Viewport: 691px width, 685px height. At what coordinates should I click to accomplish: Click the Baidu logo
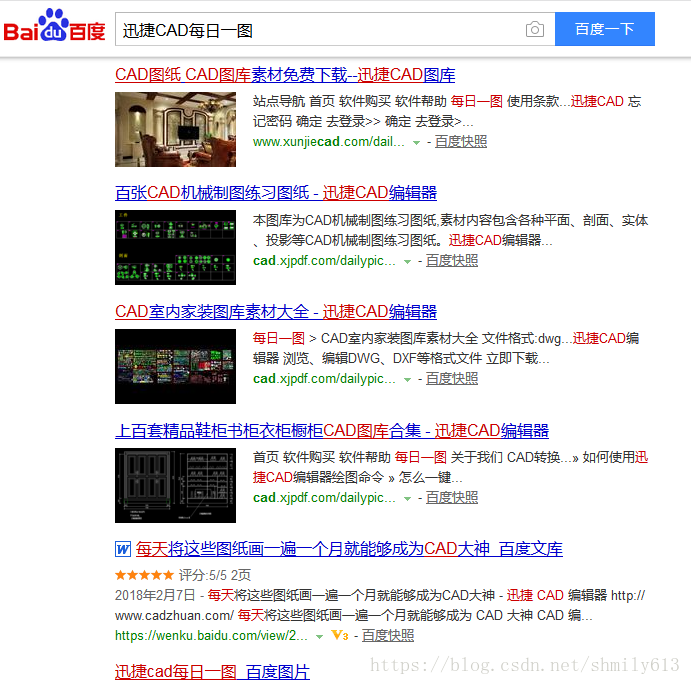pos(54,26)
